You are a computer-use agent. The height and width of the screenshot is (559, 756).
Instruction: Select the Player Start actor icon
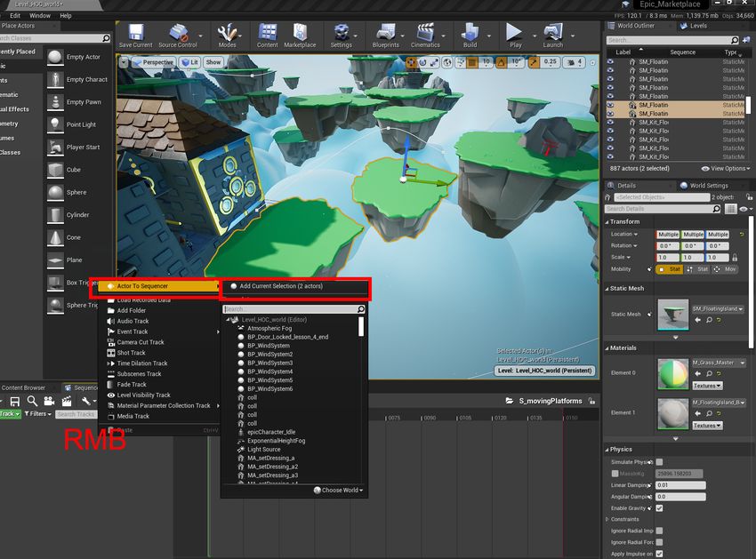[55, 147]
